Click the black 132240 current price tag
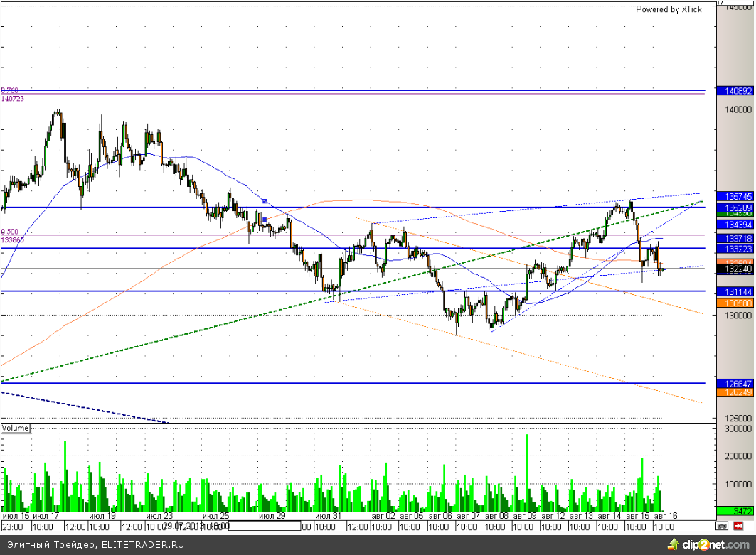Screen dimensions: 756x555 735,269
